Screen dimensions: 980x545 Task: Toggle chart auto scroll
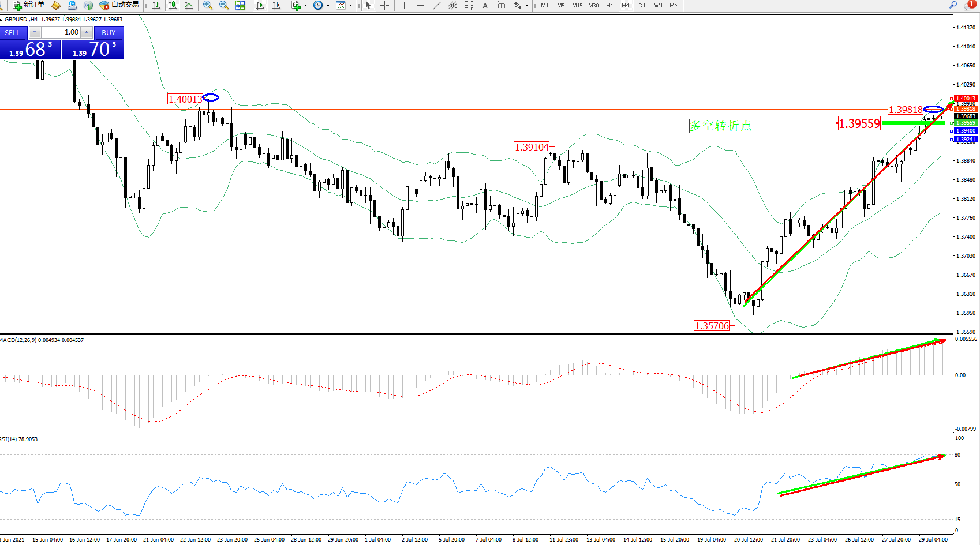point(260,5)
